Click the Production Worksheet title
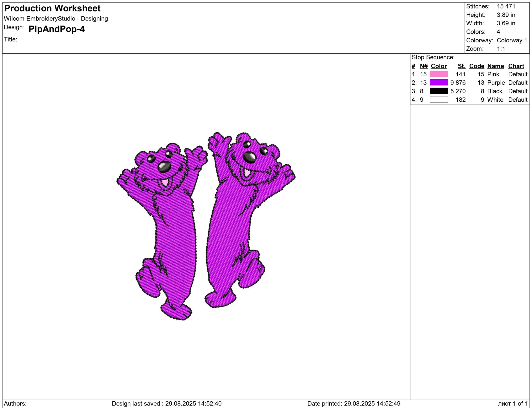Image resolution: width=532 pixels, height=409 pixels. point(52,8)
